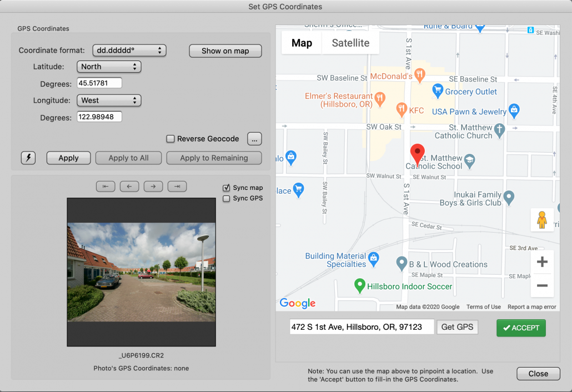Screen dimensions: 572x392
Task: Enable the Sync GPS checkbox
Action: coord(226,198)
